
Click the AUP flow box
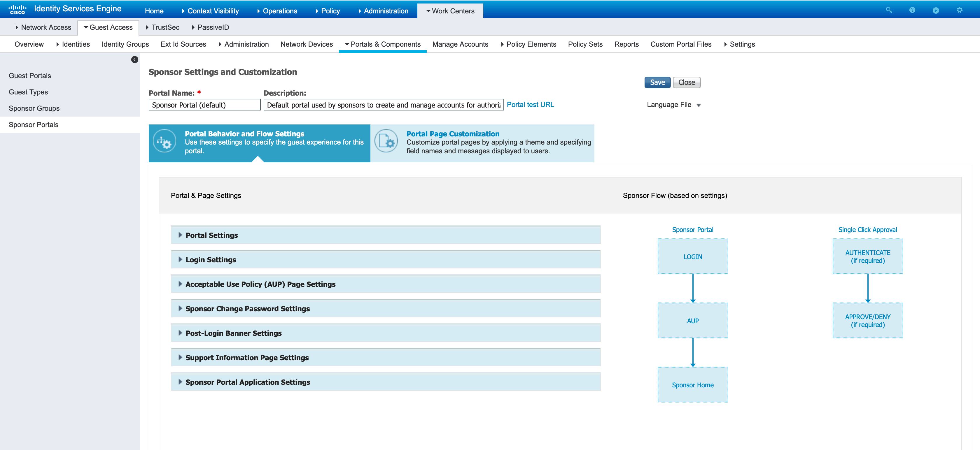693,321
